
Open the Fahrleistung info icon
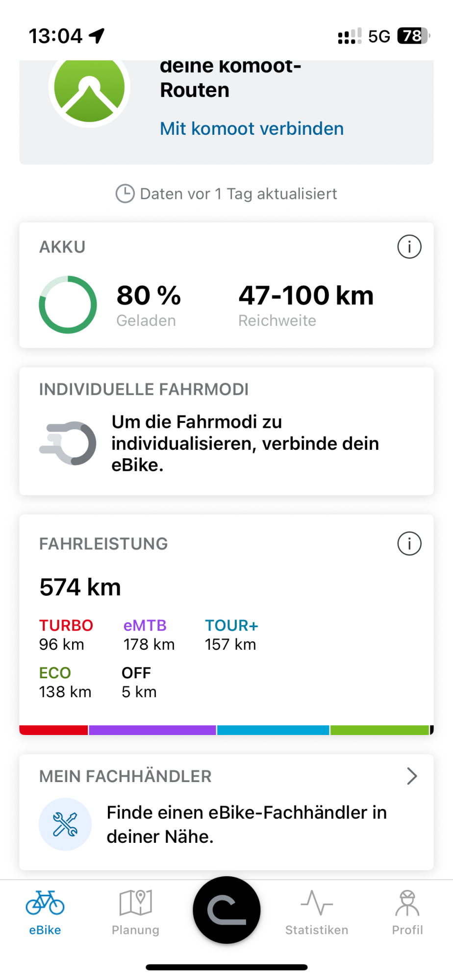pos(409,543)
